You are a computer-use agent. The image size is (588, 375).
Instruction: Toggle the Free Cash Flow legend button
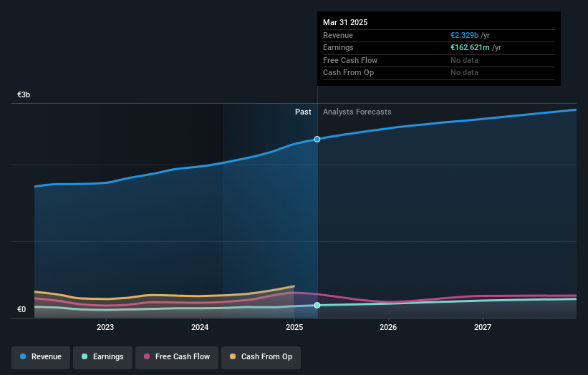177,357
